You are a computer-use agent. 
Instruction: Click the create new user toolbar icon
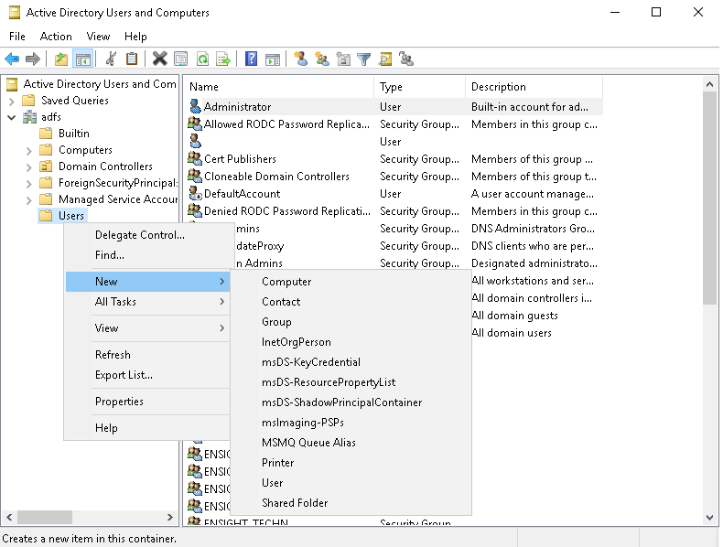click(300, 59)
